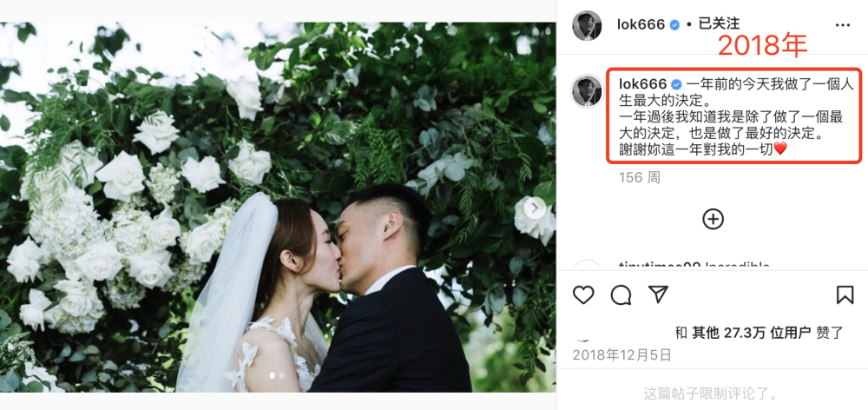Select the first carousel indicator dot

tap(272, 375)
